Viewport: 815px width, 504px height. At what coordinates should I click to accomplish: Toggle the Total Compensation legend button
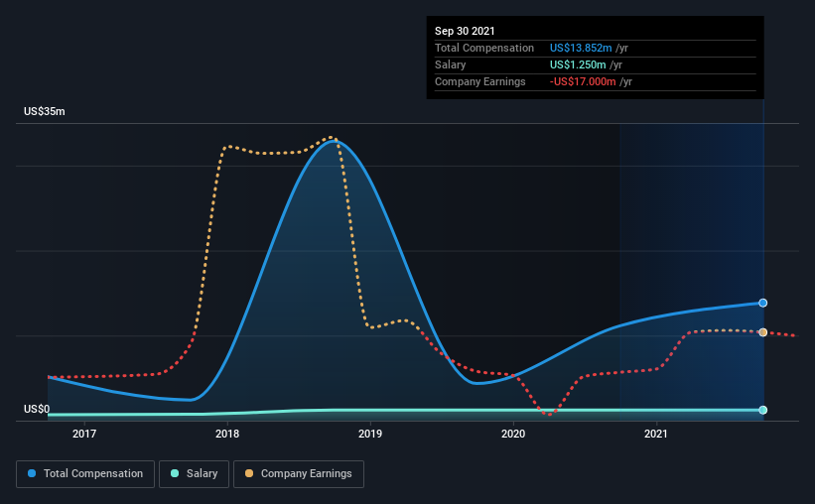(x=85, y=474)
